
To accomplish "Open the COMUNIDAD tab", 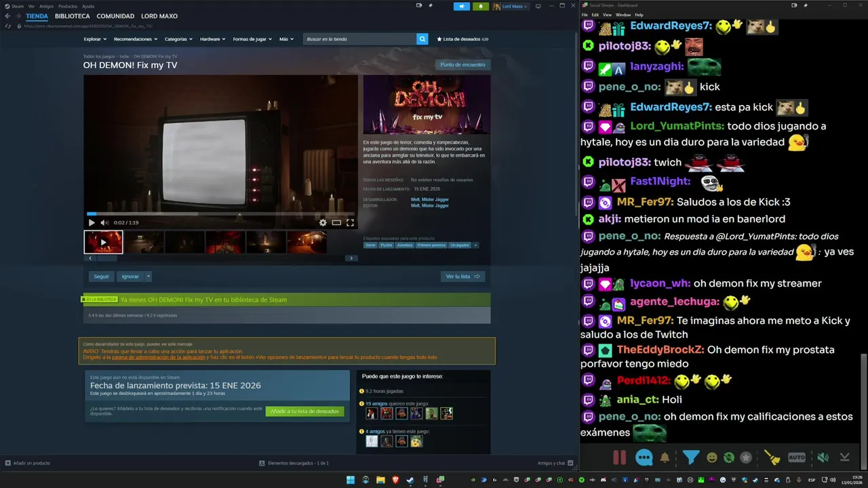I will point(115,16).
